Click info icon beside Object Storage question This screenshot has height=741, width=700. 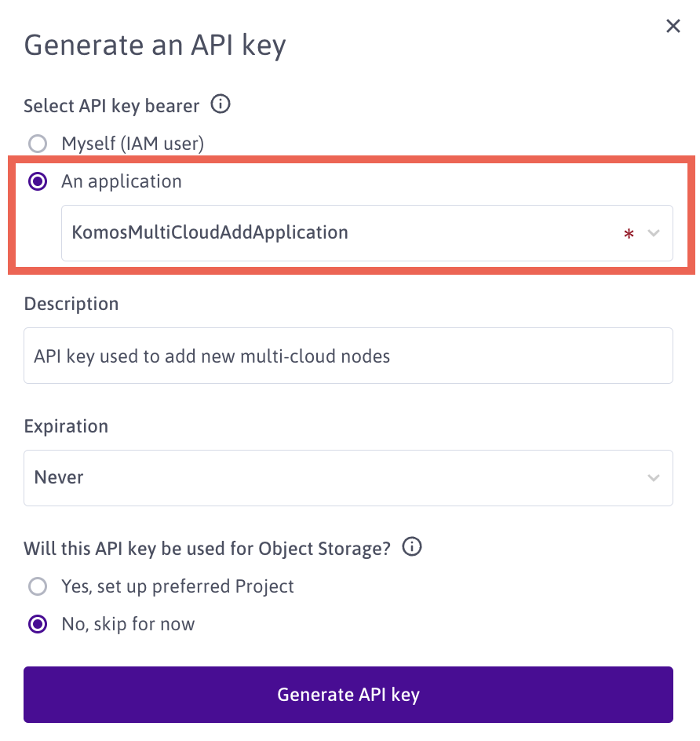(412, 547)
